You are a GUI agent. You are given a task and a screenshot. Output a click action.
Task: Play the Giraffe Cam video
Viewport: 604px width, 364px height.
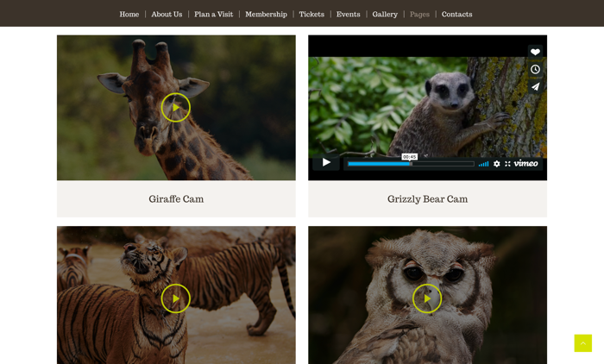pos(176,108)
